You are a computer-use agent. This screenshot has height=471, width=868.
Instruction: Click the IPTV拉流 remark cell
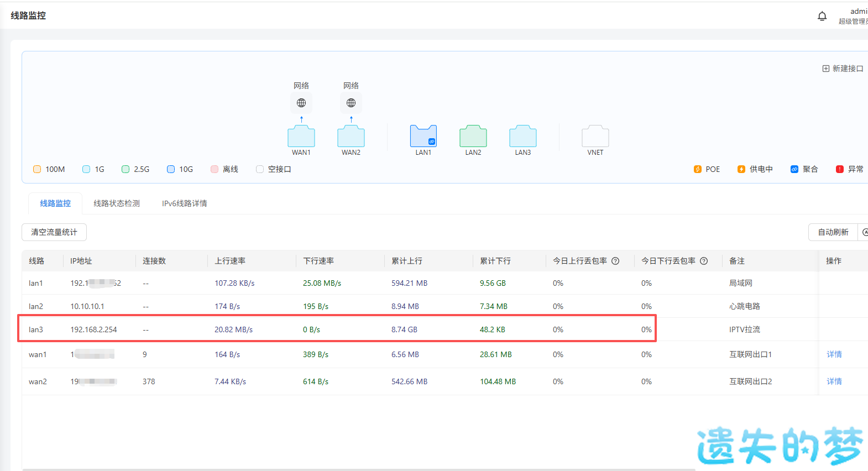coord(745,329)
